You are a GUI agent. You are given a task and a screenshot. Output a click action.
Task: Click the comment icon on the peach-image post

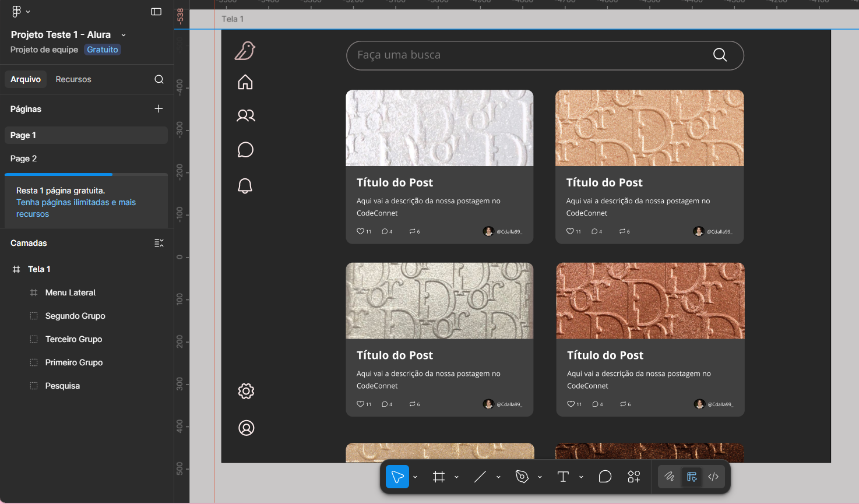pyautogui.click(x=594, y=231)
